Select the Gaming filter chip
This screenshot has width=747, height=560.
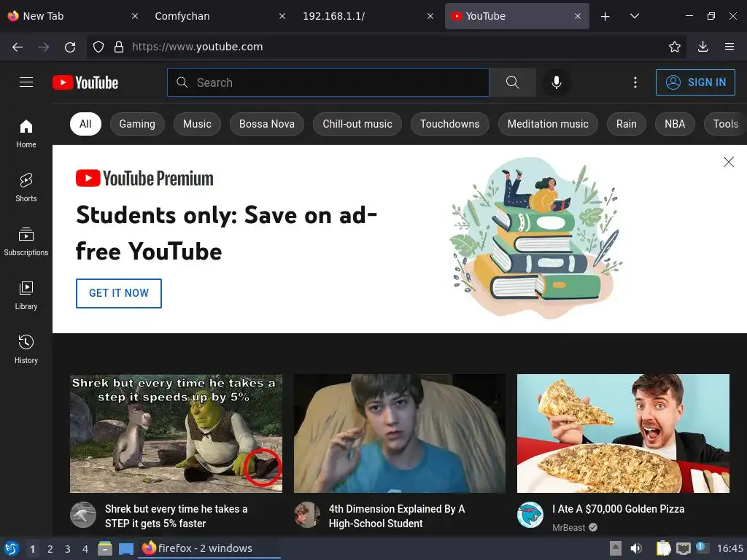(137, 124)
